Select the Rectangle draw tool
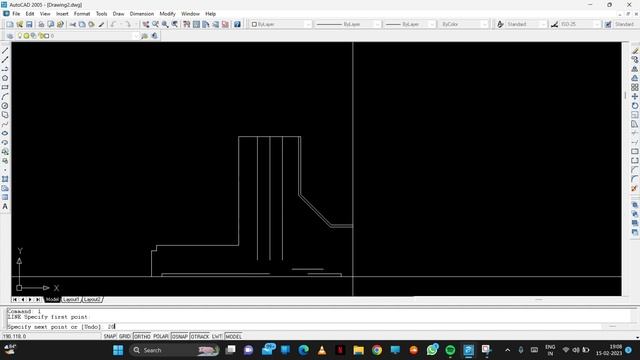640x360 pixels. click(x=5, y=87)
